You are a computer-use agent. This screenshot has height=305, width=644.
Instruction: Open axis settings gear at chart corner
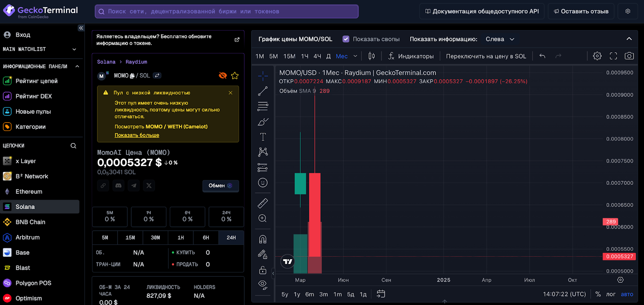[x=620, y=280]
